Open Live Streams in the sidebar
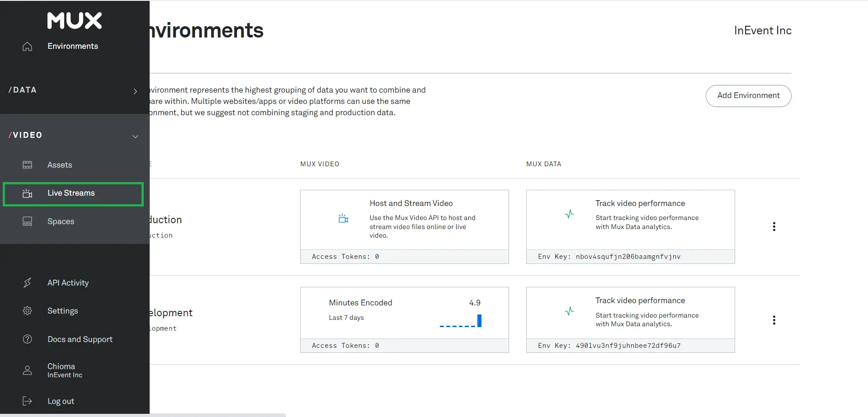868x417 pixels. coord(73,194)
